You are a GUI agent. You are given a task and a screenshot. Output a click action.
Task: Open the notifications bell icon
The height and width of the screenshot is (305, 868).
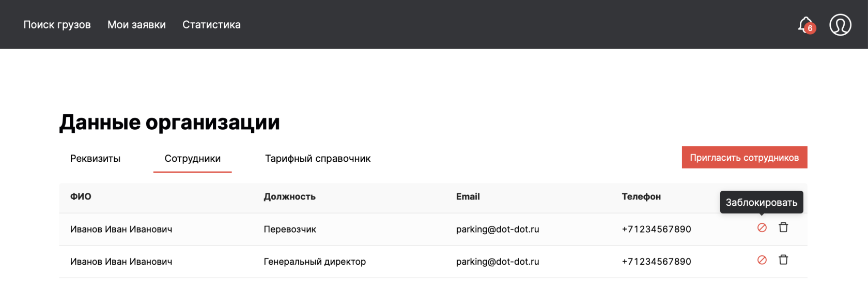click(804, 24)
